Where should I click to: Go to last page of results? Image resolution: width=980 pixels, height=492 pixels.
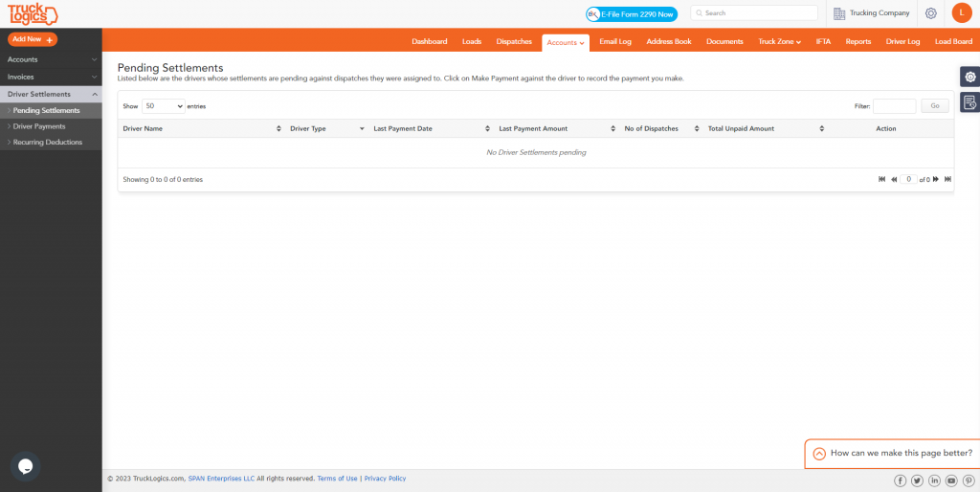pos(947,179)
